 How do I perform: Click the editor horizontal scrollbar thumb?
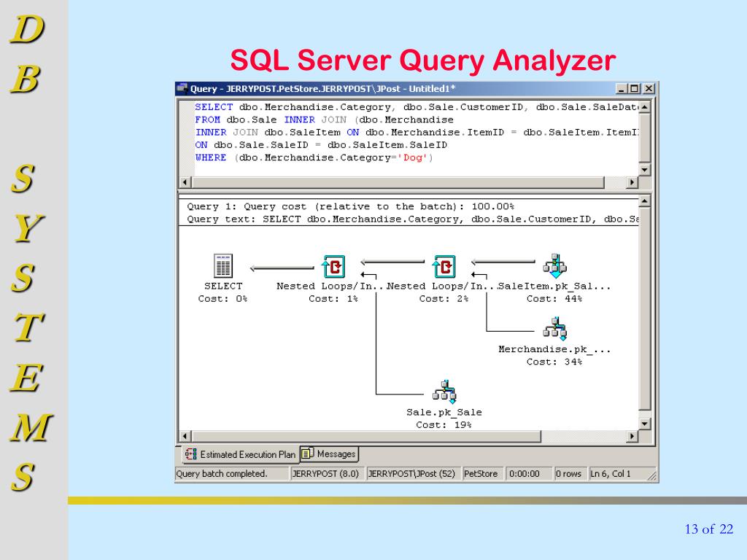[398, 182]
